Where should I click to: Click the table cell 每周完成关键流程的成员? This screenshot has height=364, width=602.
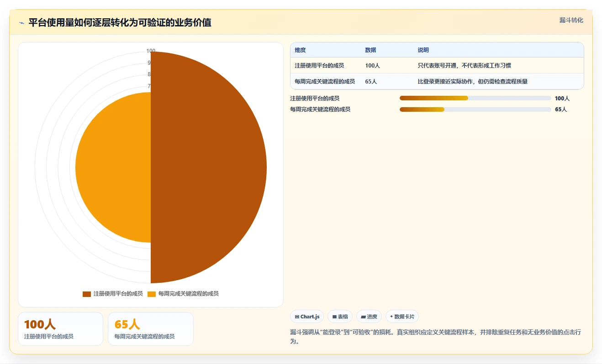pos(325,82)
